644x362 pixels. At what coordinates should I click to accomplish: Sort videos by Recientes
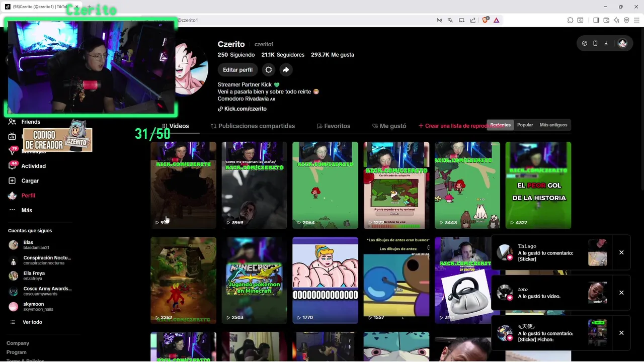point(500,125)
